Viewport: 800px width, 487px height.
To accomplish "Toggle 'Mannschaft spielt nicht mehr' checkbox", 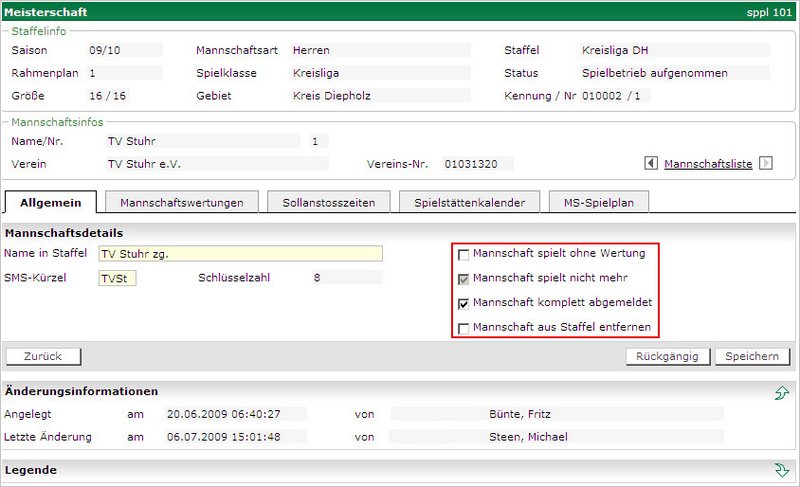I will (463, 278).
